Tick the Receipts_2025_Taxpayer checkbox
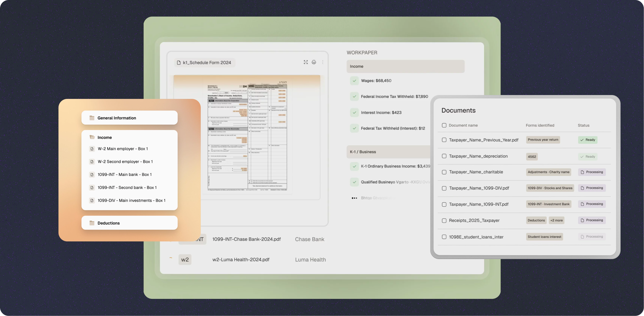Image resolution: width=644 pixels, height=316 pixels. pos(444,220)
